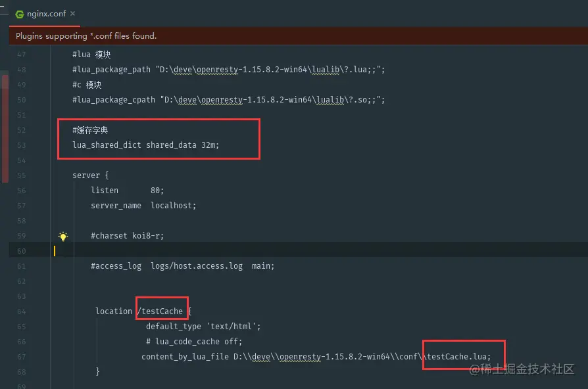Image resolution: width=588 pixels, height=389 pixels.
Task: Click 'lua_shared_dict shared_data 32m;' line
Action: click(145, 145)
